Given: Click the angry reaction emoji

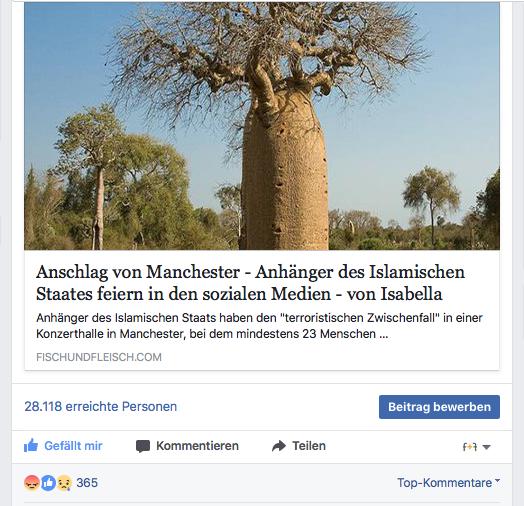Looking at the screenshot, I should (x=32, y=483).
